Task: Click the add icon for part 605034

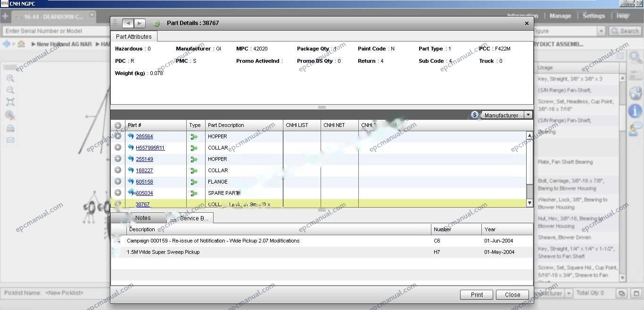Action: point(118,193)
